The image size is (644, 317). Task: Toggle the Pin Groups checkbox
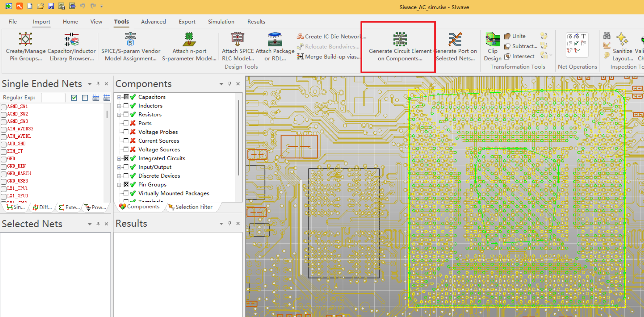pos(126,185)
